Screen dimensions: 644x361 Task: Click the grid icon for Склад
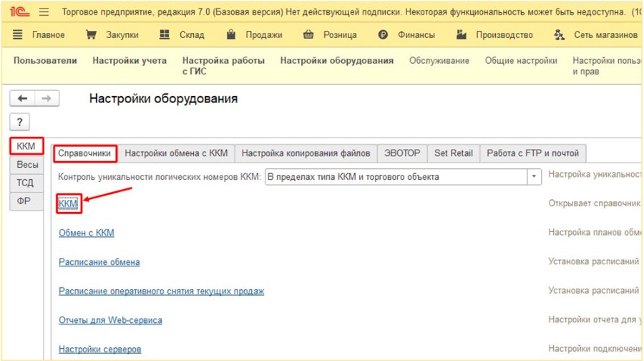coord(165,34)
